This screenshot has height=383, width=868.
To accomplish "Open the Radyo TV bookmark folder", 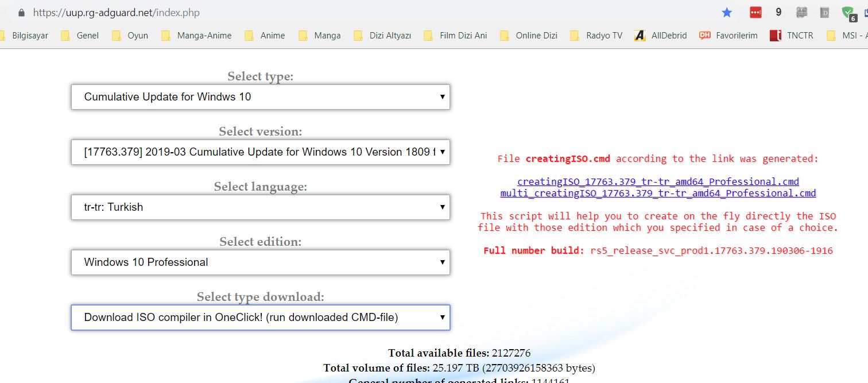I will click(x=596, y=36).
